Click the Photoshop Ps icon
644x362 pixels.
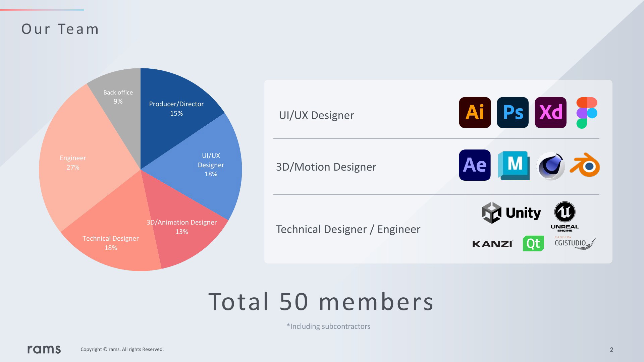click(513, 113)
